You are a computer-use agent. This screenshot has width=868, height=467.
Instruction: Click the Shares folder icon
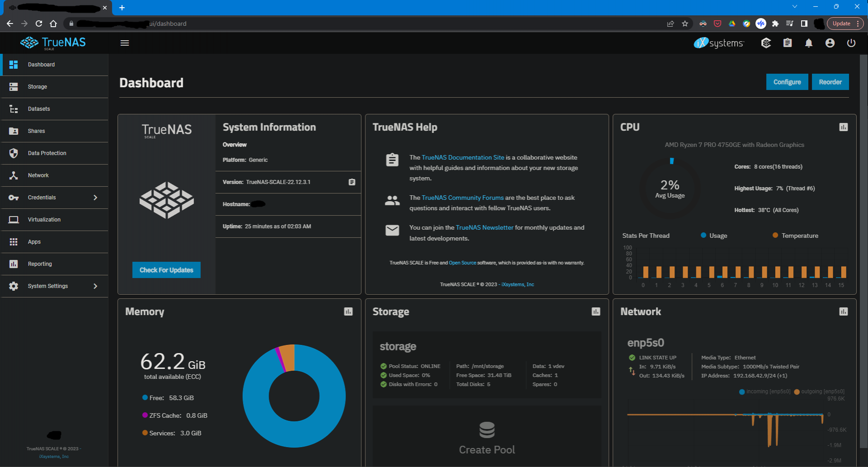click(14, 131)
